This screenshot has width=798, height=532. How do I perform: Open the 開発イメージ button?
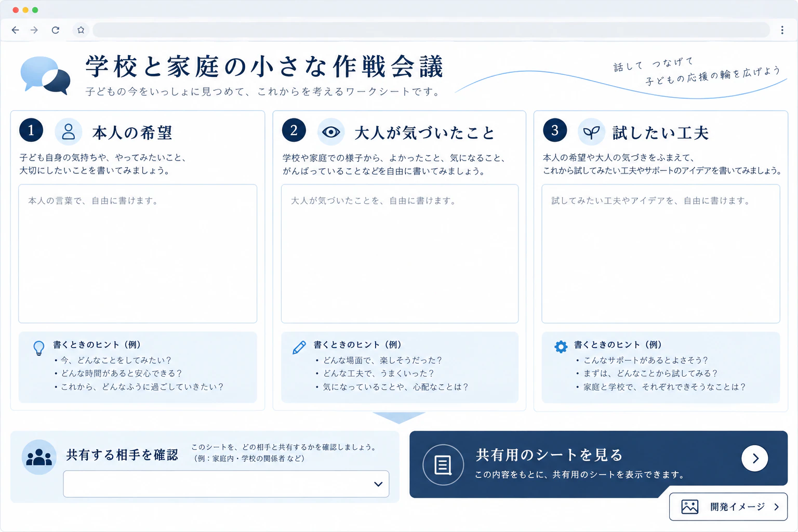pyautogui.click(x=728, y=507)
